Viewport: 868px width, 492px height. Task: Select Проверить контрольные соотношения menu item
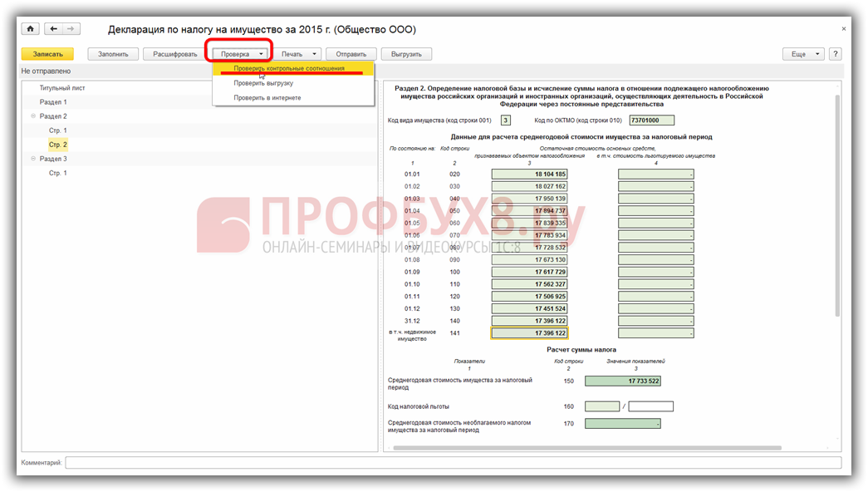288,68
